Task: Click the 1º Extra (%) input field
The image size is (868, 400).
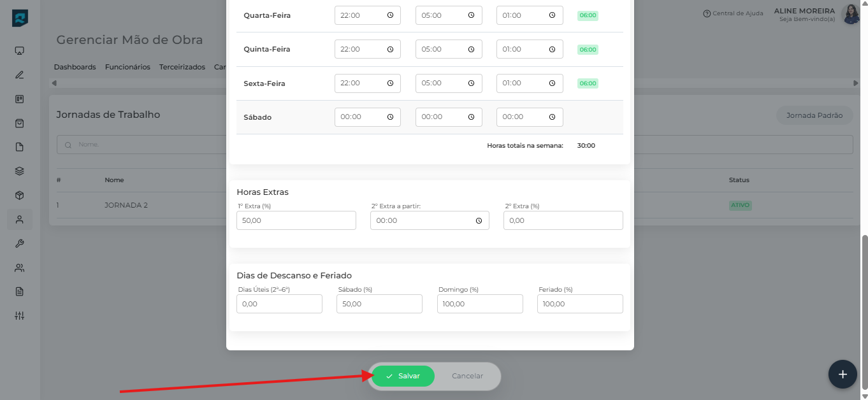Action: pyautogui.click(x=296, y=220)
